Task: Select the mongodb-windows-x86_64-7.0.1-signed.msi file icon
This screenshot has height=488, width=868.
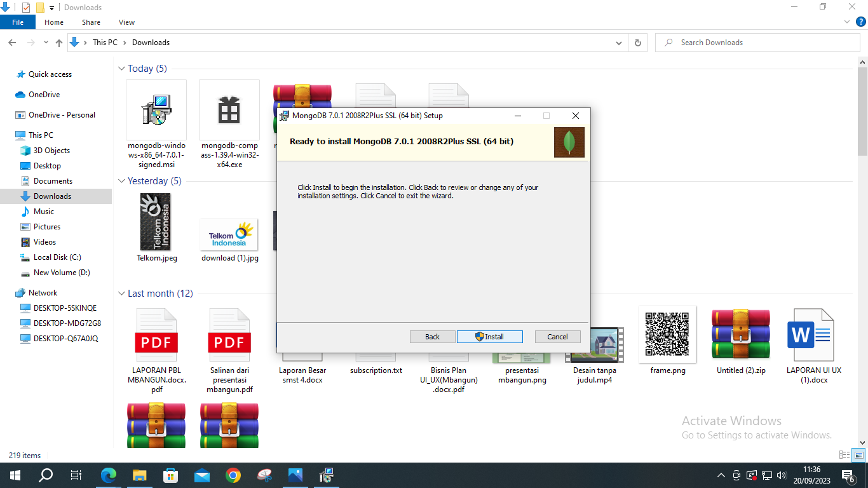Action: pos(156,110)
